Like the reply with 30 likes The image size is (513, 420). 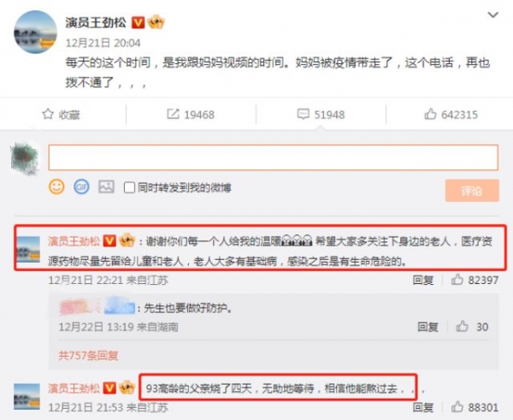[463, 327]
